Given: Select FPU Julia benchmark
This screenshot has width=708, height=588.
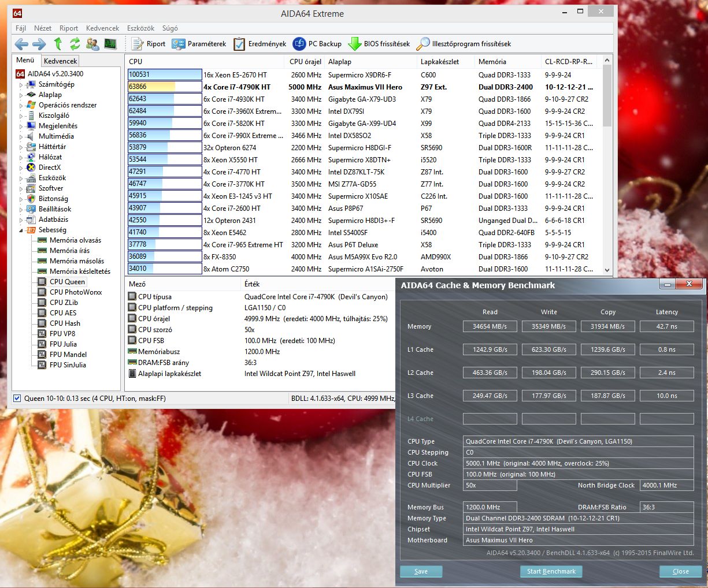Looking at the screenshot, I should pyautogui.click(x=63, y=344).
